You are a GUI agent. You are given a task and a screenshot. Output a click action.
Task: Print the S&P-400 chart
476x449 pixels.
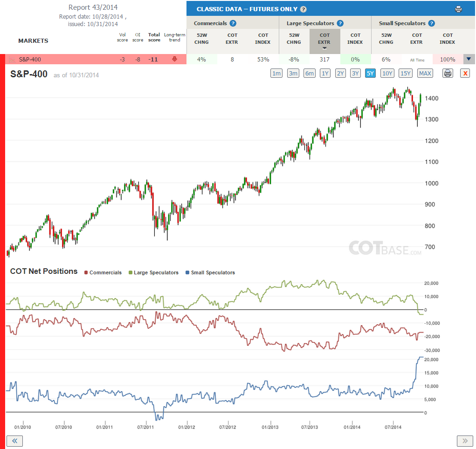(448, 74)
